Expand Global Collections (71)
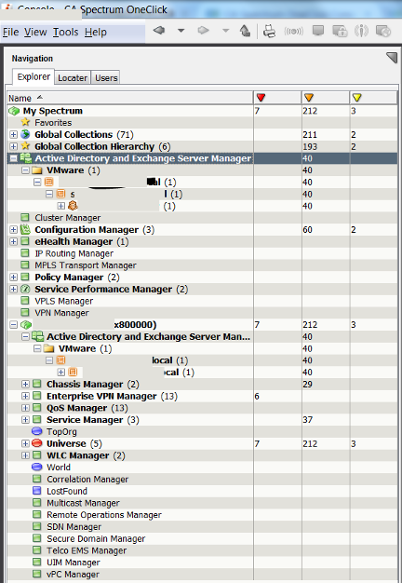 point(14,135)
